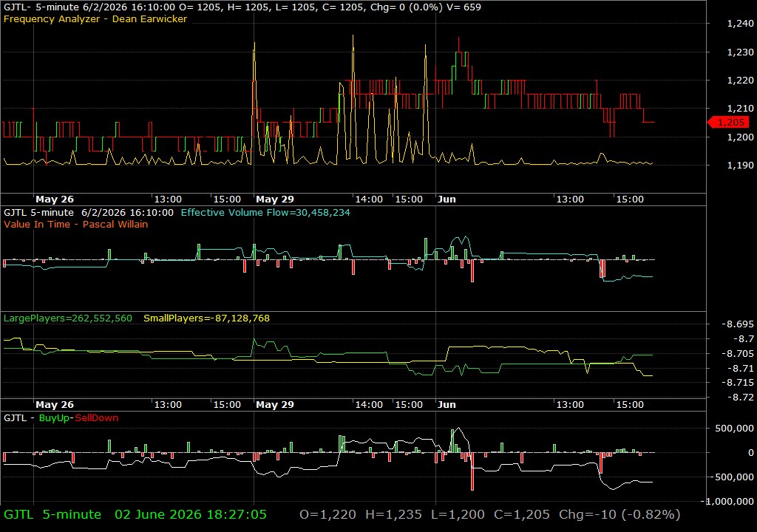Viewport: 757px width, 532px height.
Task: Click the 1,190 price axis value
Action: point(740,165)
